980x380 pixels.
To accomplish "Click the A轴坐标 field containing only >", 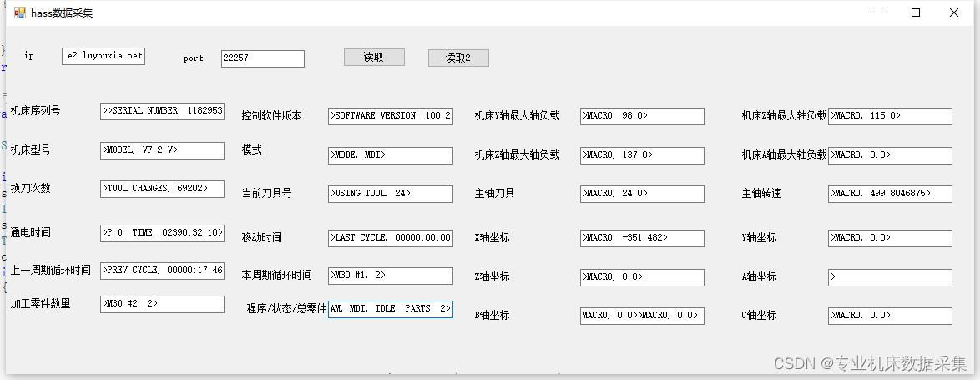I will point(890,277).
